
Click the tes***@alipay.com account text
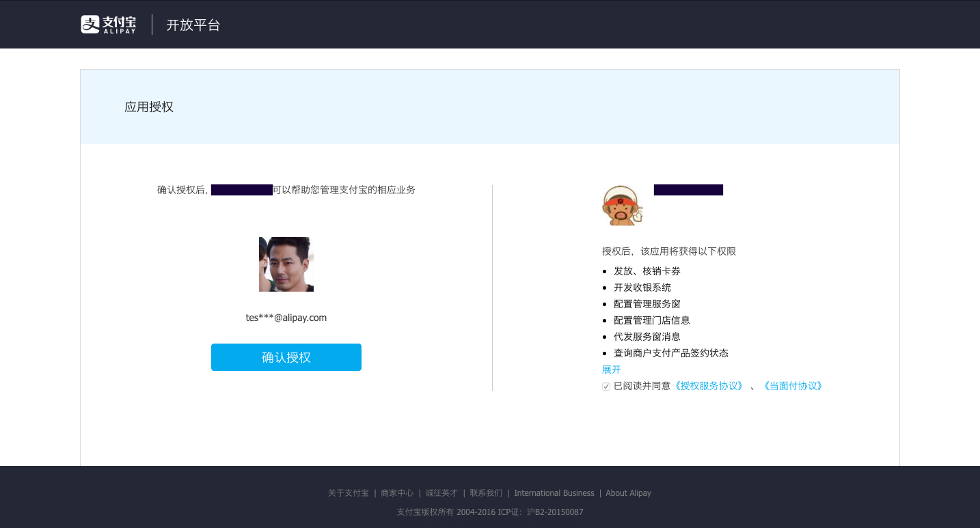pyautogui.click(x=286, y=318)
